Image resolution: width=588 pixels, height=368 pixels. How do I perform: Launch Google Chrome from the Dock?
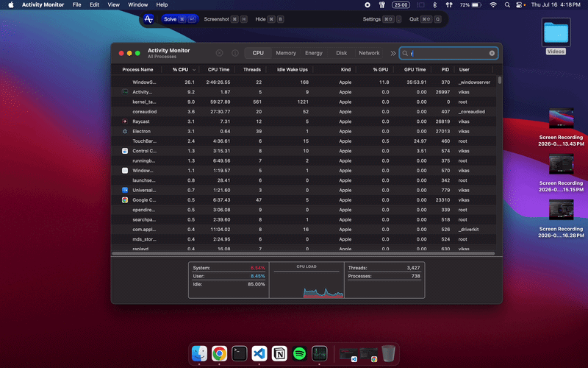pos(219,353)
